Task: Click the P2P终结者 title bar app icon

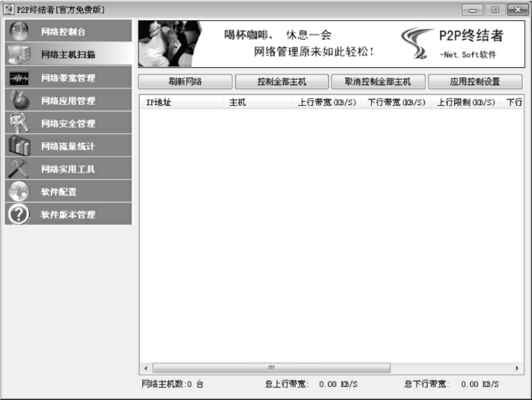Action: (x=9, y=9)
